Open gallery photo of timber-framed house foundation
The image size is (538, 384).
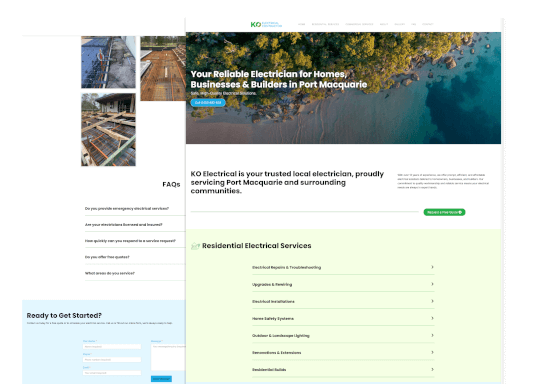[108, 130]
